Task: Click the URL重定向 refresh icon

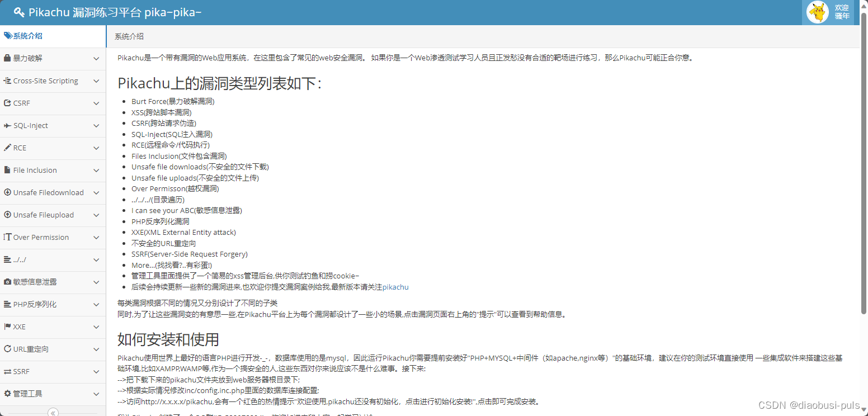Action: (7, 349)
